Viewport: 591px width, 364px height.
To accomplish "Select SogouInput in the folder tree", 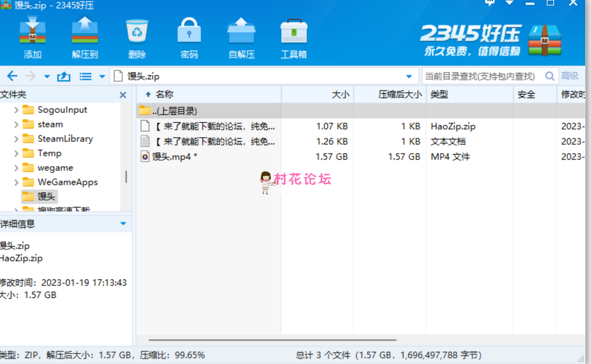I will pos(62,110).
